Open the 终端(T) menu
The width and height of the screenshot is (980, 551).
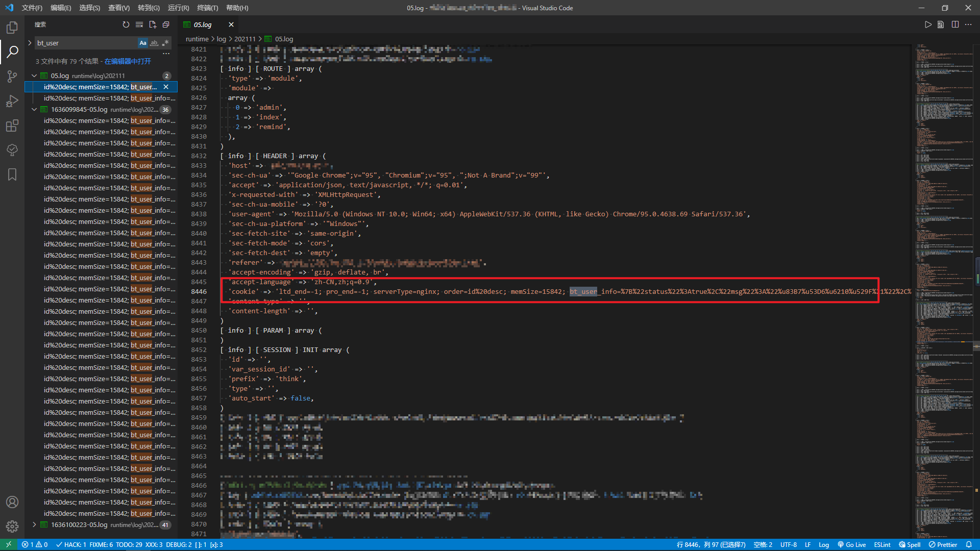tap(207, 8)
